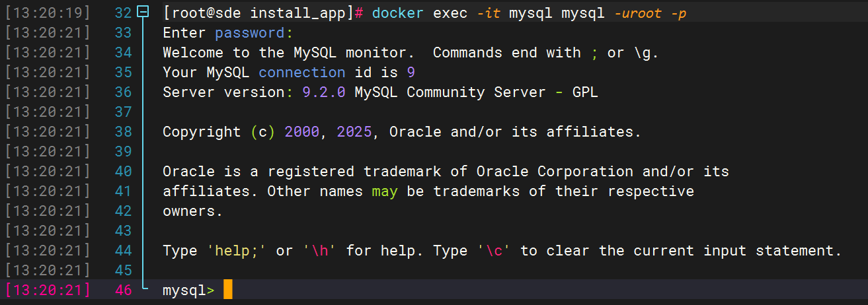
Task: Click line number 33 in the gutter
Action: click(x=123, y=32)
